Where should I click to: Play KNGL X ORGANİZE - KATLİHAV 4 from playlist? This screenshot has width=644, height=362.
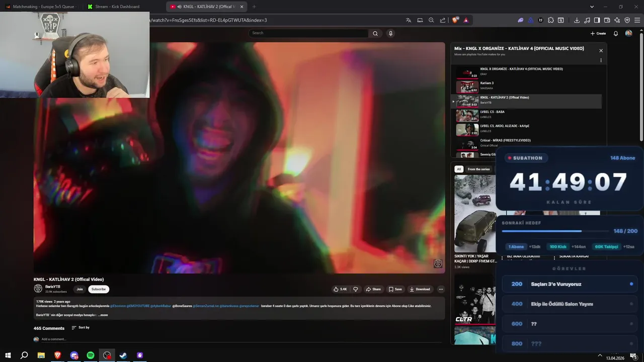[526, 72]
